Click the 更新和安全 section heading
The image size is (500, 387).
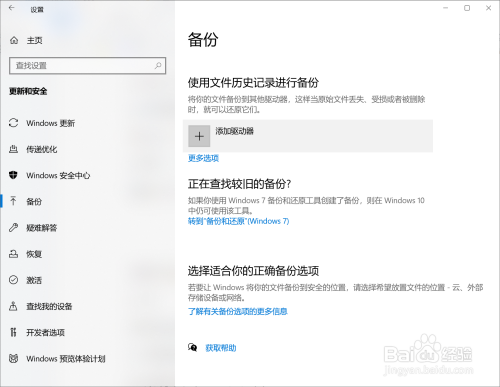[x=28, y=91]
